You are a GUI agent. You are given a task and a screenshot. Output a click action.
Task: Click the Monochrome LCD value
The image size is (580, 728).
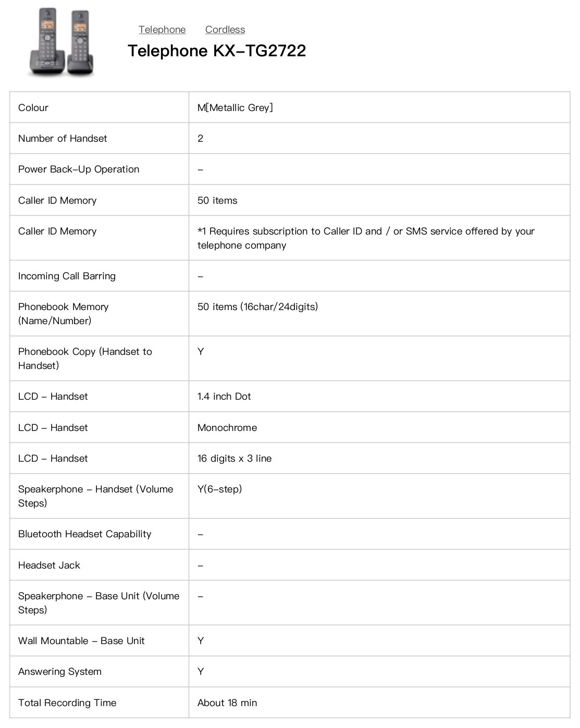[227, 428]
